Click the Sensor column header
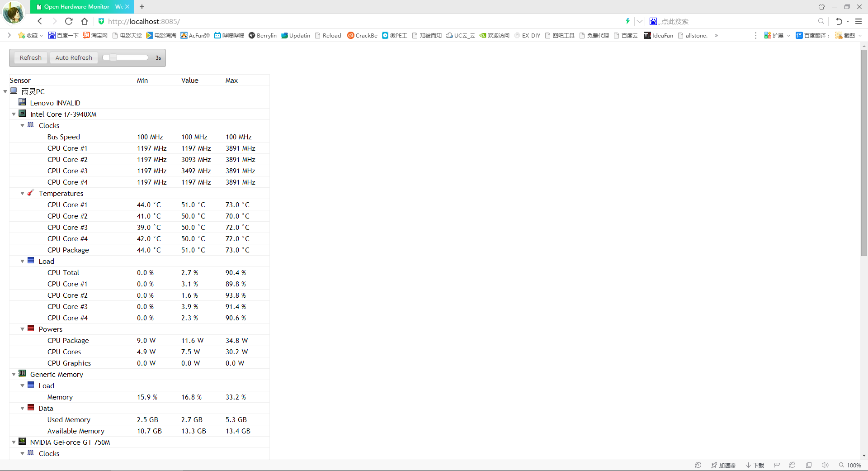This screenshot has width=868, height=471. 20,80
